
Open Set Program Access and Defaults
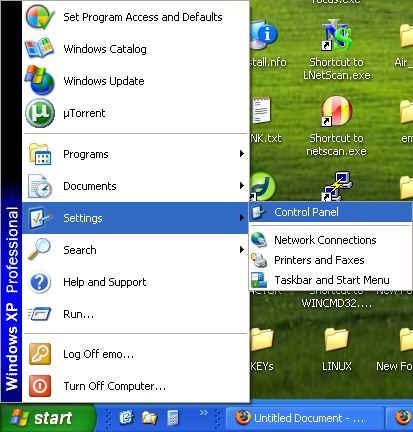(x=136, y=17)
